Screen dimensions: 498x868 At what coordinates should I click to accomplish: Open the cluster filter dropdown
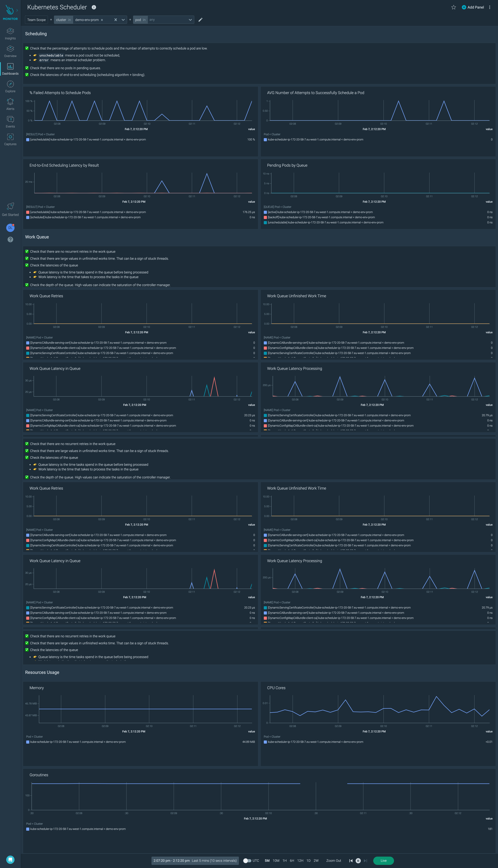123,20
